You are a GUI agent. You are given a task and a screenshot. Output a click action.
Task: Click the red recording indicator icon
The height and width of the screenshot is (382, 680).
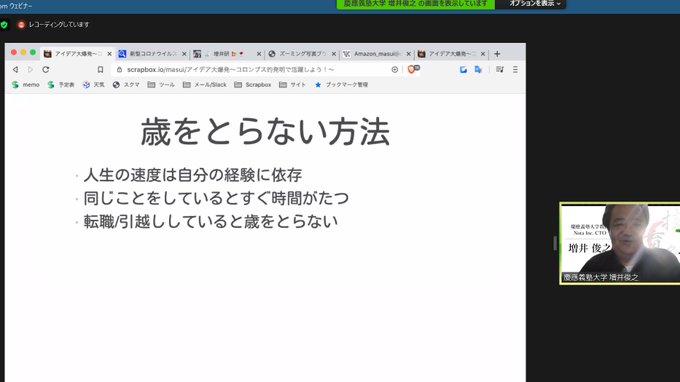21,25
